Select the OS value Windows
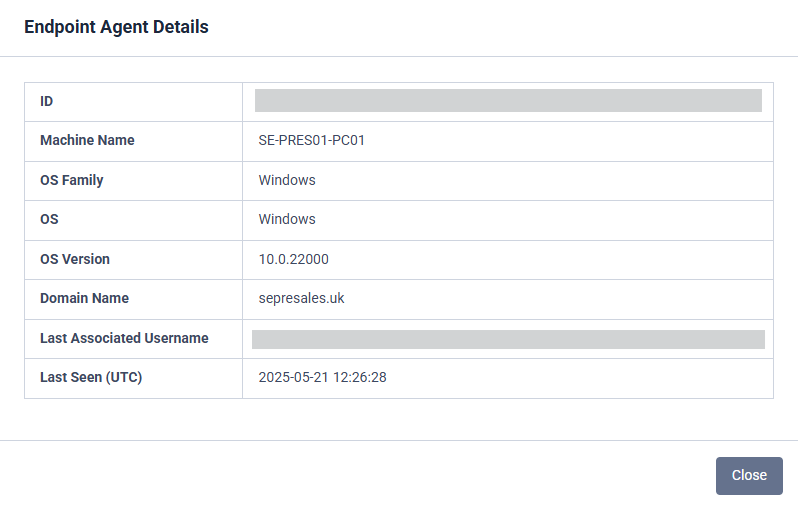Screen dimensions: 798x510 287,219
